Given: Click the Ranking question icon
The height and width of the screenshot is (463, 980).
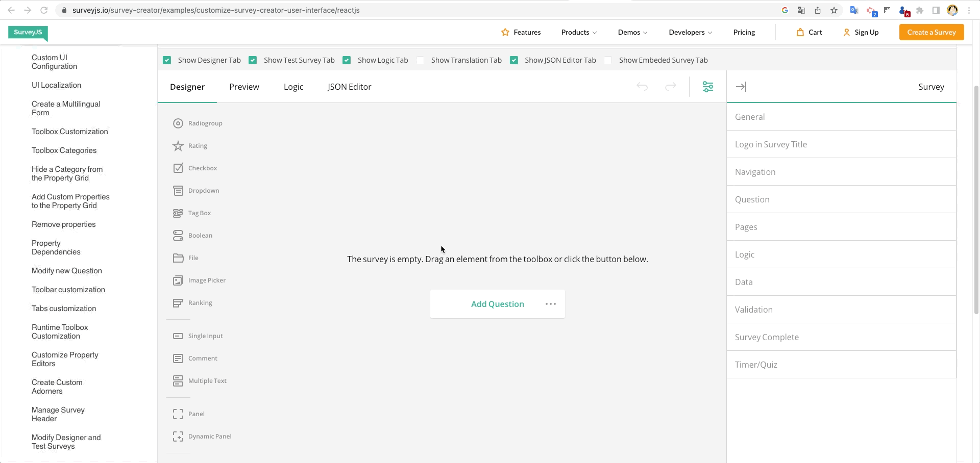Looking at the screenshot, I should (x=178, y=302).
